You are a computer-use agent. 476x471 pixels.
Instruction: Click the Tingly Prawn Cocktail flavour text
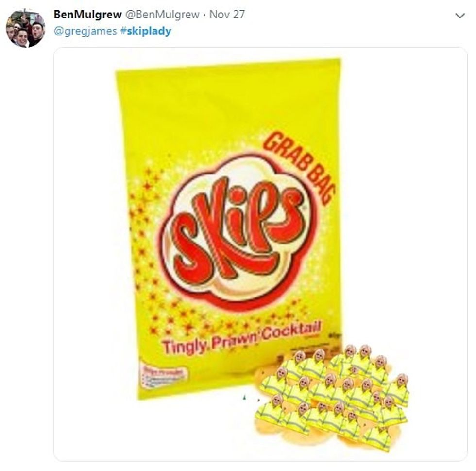point(241,339)
